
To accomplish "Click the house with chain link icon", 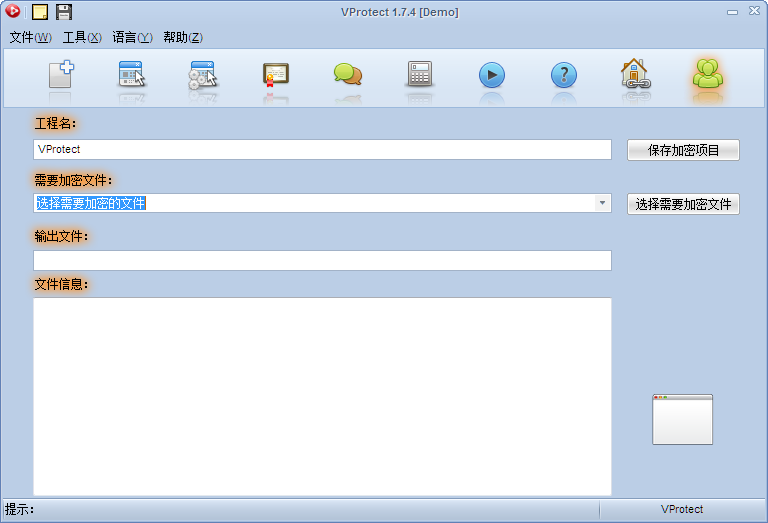I will (x=635, y=74).
